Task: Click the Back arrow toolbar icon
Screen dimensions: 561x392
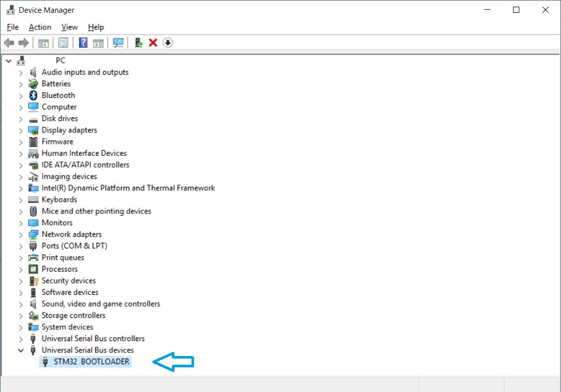Action: (x=9, y=43)
